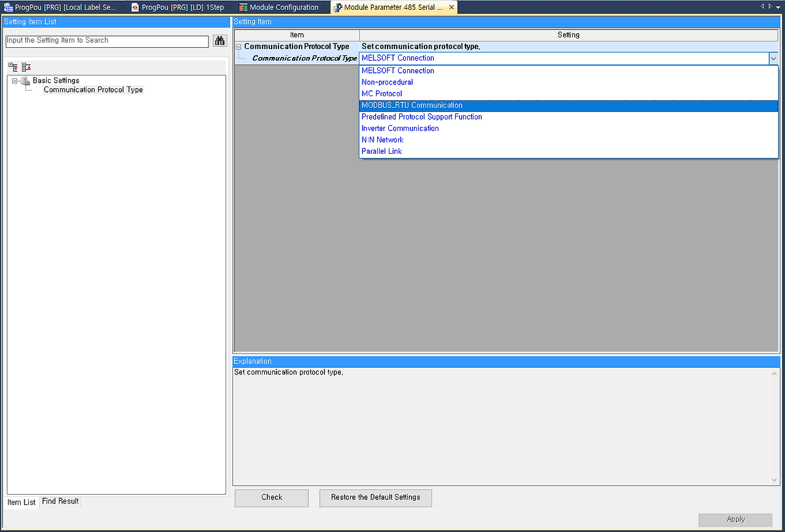Click the binoculars search icon
Viewport: 785px width, 532px height.
pyautogui.click(x=220, y=40)
